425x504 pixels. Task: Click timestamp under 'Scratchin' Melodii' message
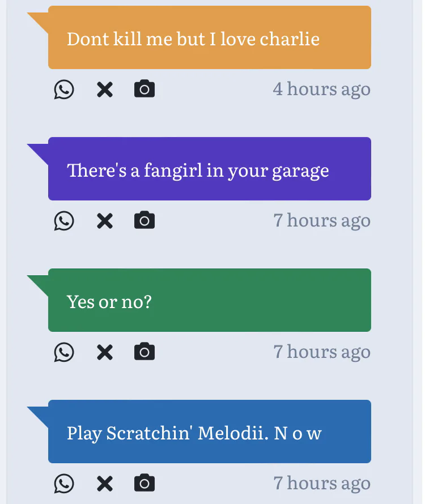click(321, 484)
